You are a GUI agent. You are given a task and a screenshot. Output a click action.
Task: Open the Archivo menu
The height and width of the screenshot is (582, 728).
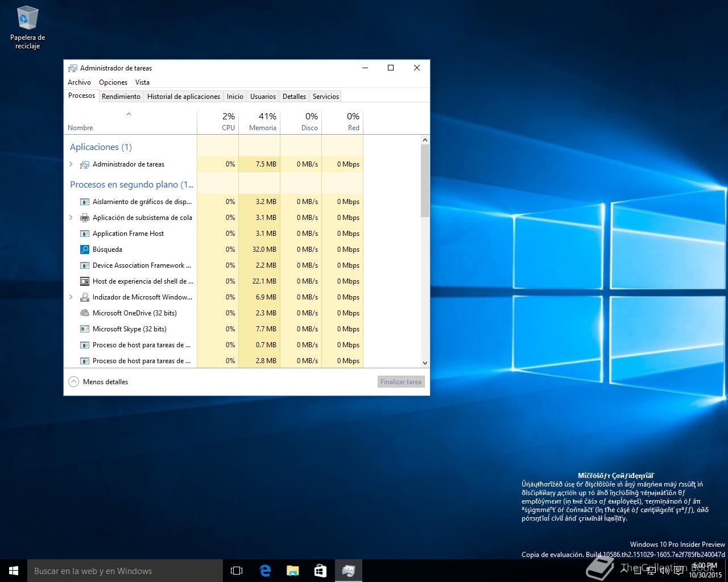(79, 82)
